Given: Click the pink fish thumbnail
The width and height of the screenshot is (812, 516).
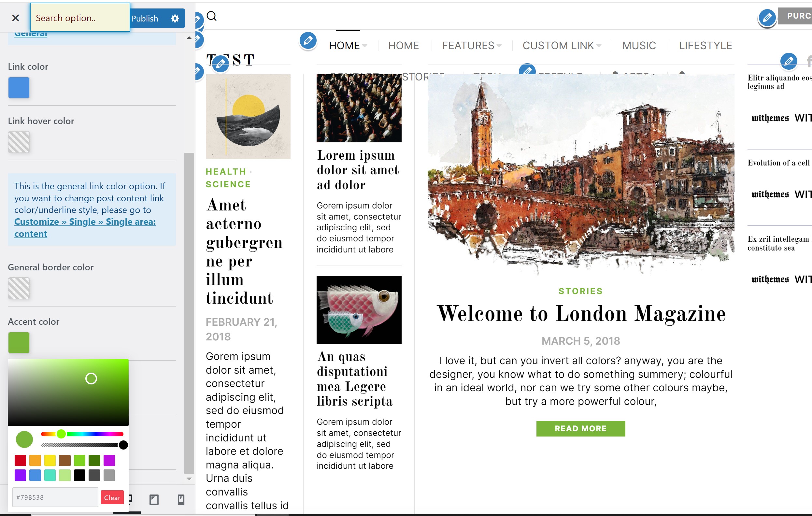Looking at the screenshot, I should [x=359, y=309].
